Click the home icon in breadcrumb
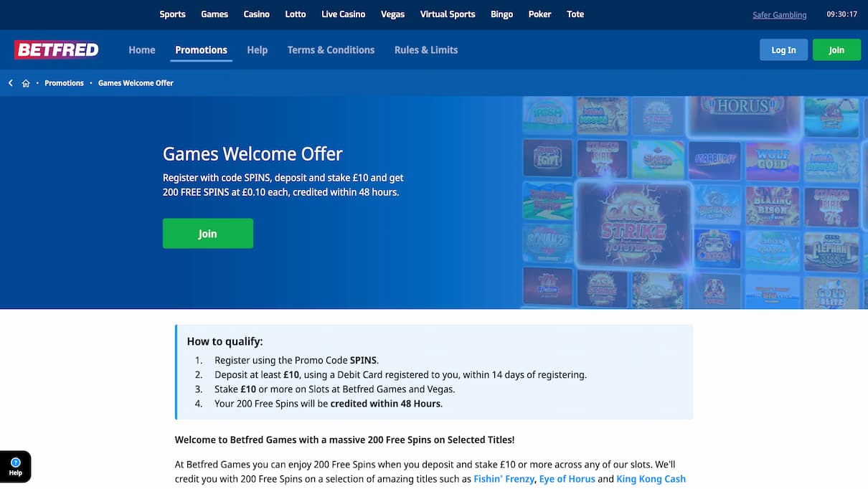Image resolution: width=868 pixels, height=489 pixels. click(x=26, y=83)
